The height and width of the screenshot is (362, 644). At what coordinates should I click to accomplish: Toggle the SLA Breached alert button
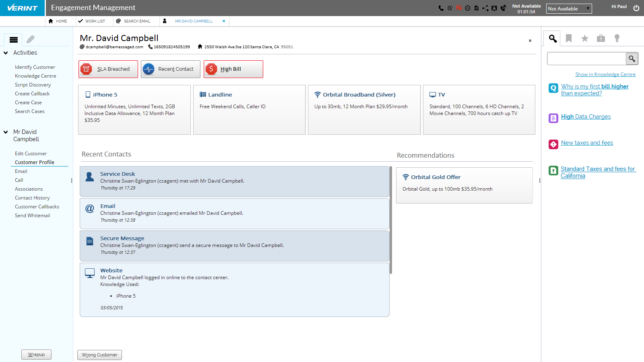[x=108, y=69]
